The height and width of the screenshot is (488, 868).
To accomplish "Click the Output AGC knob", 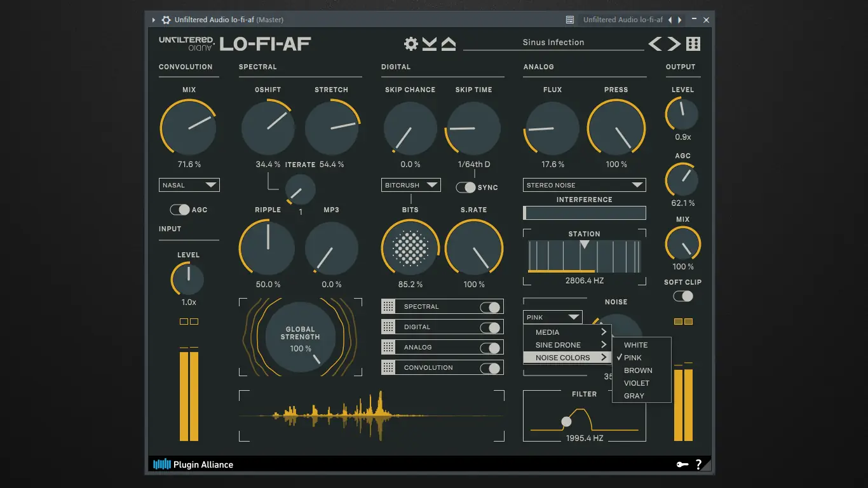I will 683,180.
